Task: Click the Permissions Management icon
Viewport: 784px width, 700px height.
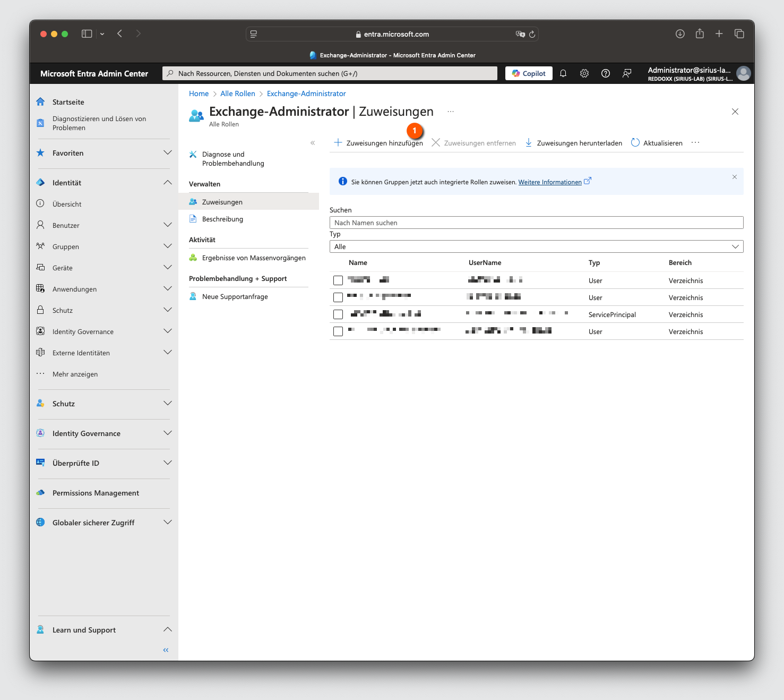Action: (x=40, y=493)
